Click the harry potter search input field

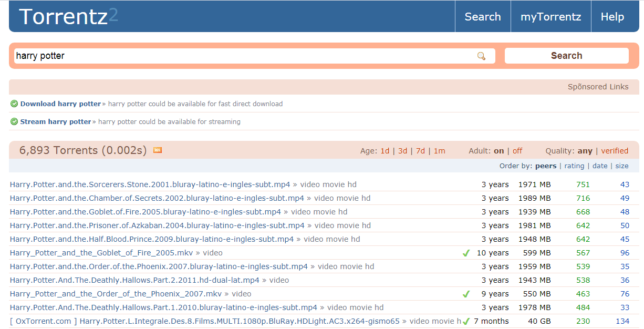[x=254, y=56]
